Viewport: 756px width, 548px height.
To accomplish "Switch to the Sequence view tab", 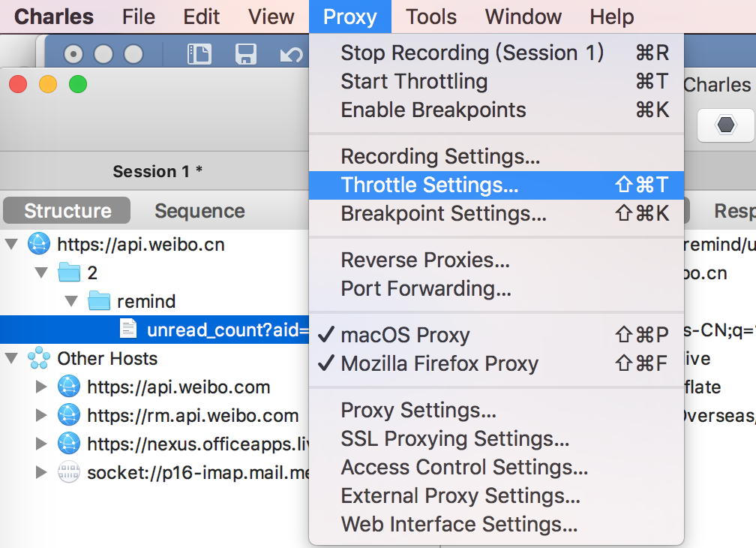I will point(199,212).
